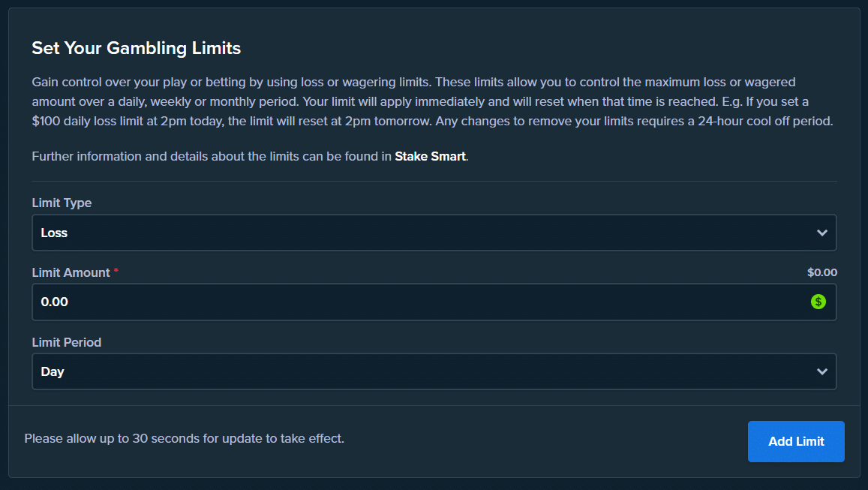Click the red required asterisk marker
The height and width of the screenshot is (490, 868).
pos(116,272)
